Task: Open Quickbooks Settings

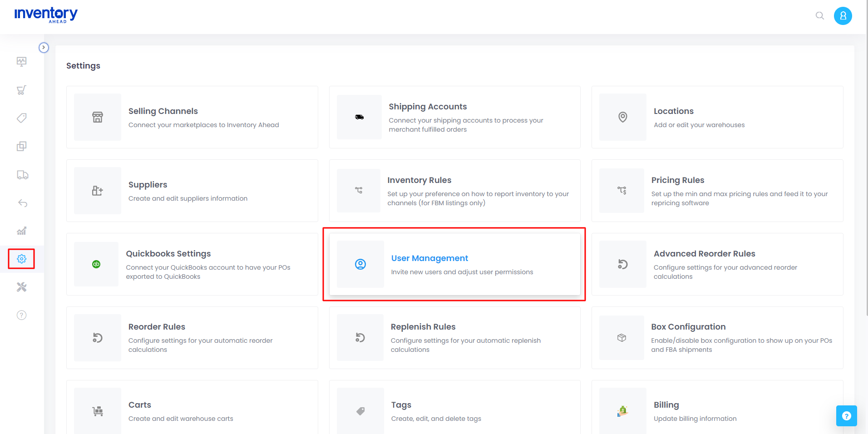Action: pyautogui.click(x=192, y=264)
